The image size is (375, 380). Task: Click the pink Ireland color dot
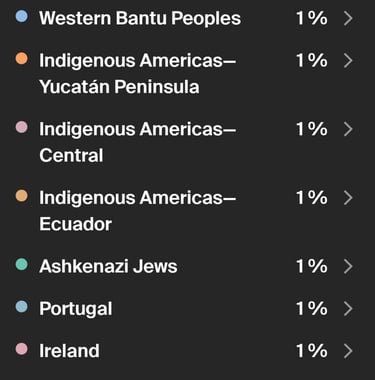point(22,349)
